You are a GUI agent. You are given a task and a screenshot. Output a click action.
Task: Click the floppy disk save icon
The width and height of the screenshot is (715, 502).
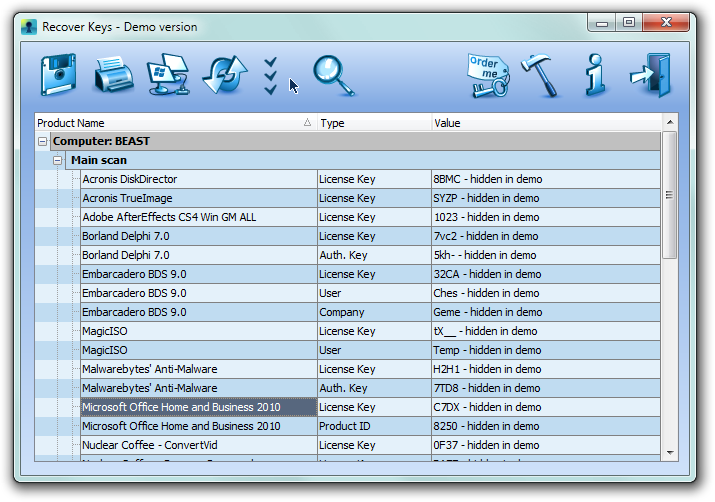(x=58, y=74)
